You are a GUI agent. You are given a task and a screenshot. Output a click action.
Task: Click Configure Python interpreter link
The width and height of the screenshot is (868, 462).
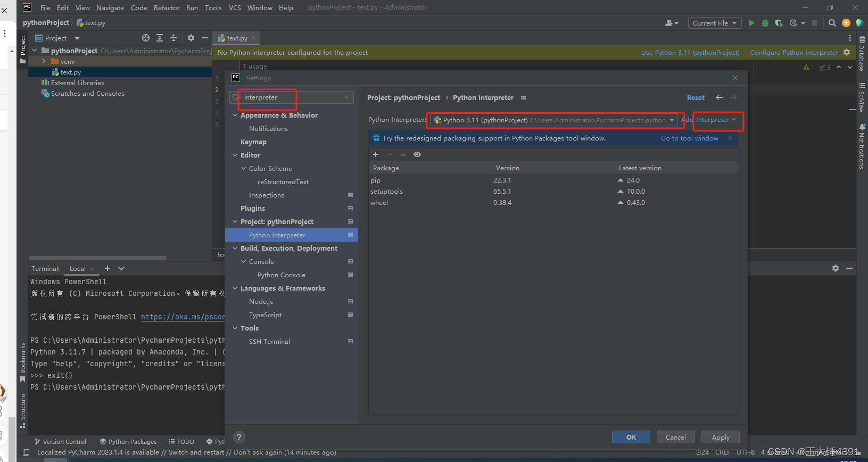tap(794, 52)
